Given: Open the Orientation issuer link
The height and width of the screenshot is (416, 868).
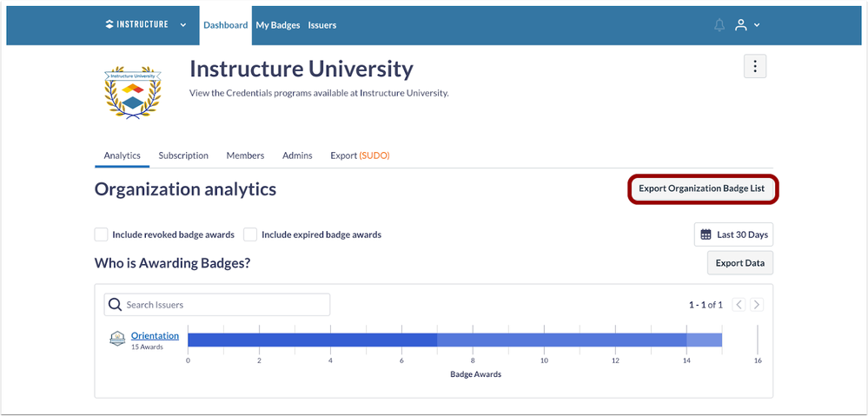Looking at the screenshot, I should [155, 335].
